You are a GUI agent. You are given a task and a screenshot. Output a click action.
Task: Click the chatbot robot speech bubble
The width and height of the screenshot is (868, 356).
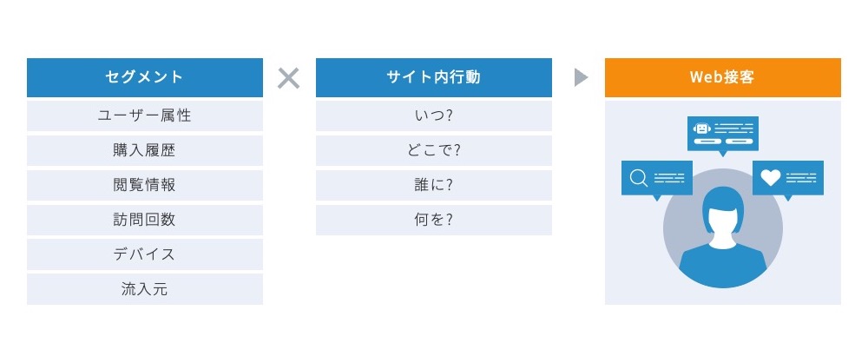722,135
